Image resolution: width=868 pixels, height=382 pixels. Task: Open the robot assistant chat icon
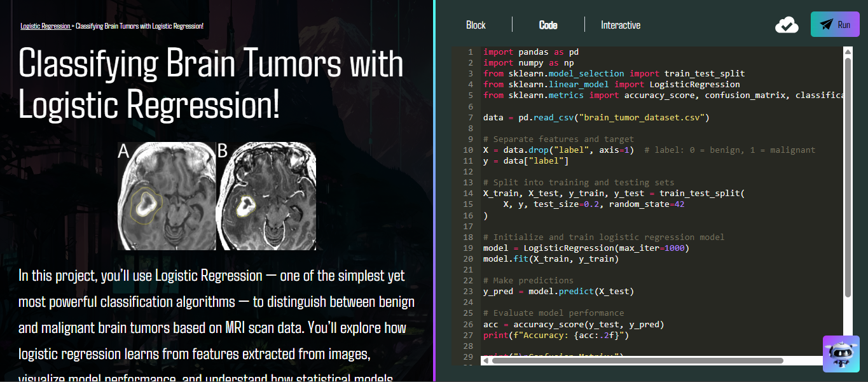pyautogui.click(x=841, y=354)
